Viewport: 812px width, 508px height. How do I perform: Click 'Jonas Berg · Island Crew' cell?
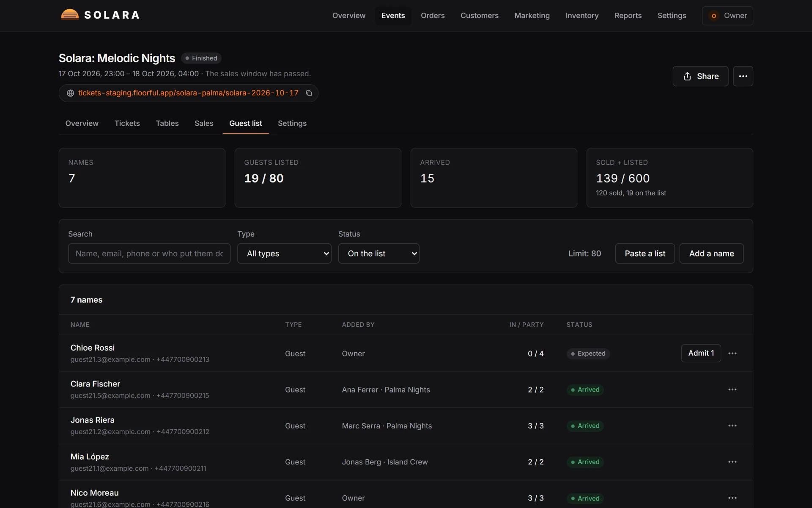(385, 462)
